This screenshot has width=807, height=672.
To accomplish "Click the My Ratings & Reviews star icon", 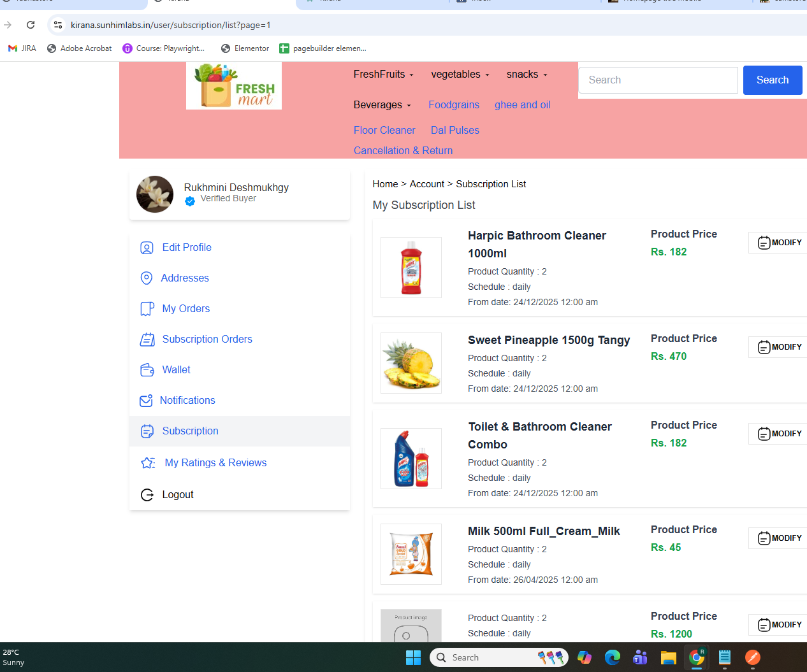I will tap(148, 463).
